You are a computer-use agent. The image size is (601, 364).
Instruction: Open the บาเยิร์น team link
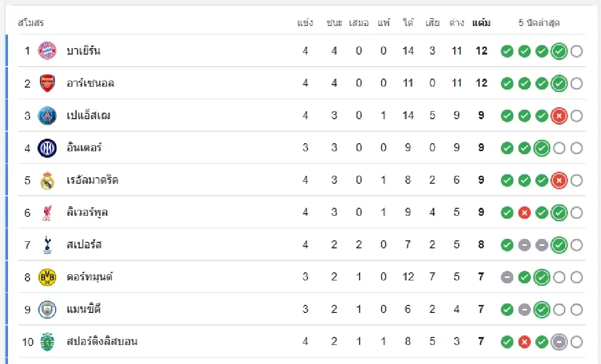tap(83, 51)
